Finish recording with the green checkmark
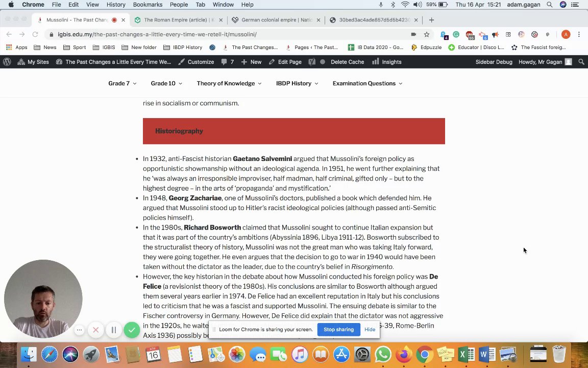Screen dimensions: 588x368 click(132, 330)
